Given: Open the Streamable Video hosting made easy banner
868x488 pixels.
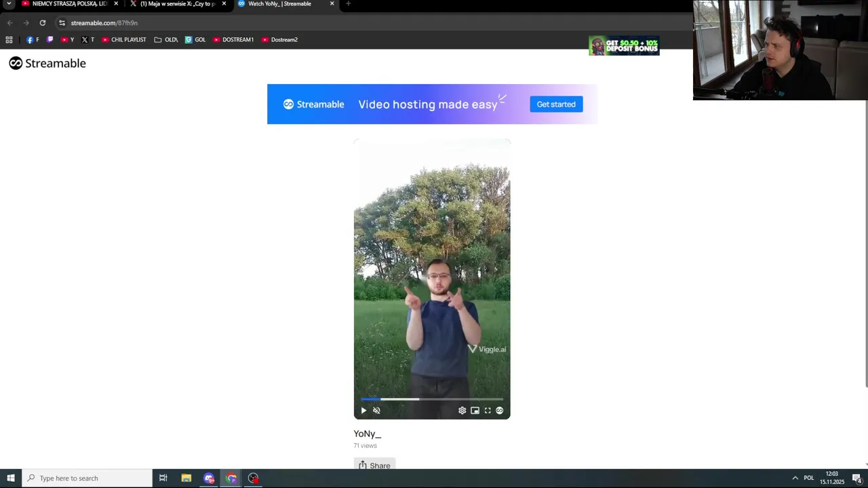Looking at the screenshot, I should [x=432, y=104].
